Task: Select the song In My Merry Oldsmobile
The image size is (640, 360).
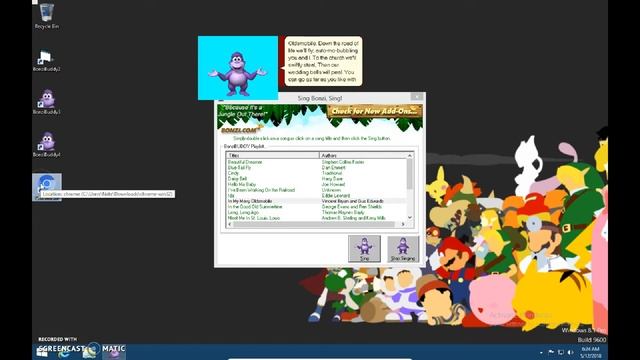Action: tap(250, 201)
